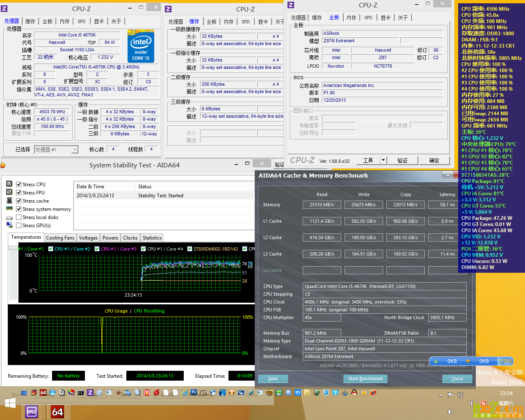Click the Date & Time column header

pyautogui.click(x=105, y=186)
